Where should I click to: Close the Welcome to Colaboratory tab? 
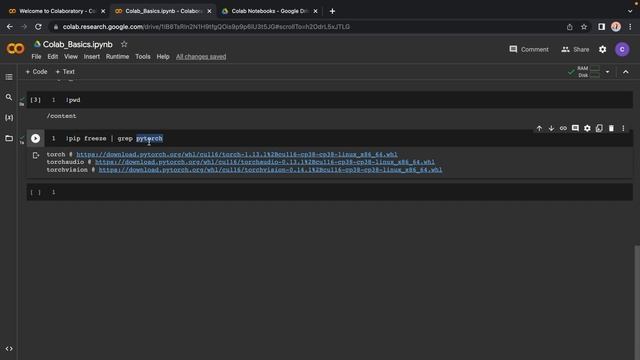(x=103, y=11)
